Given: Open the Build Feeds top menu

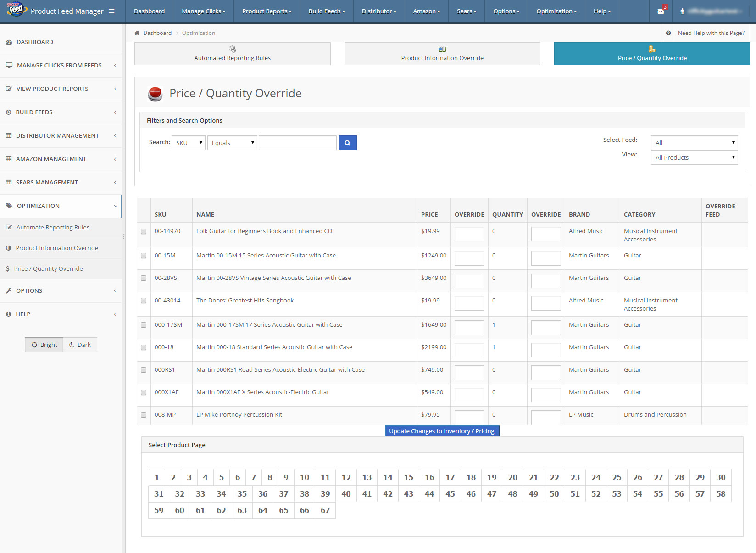Looking at the screenshot, I should (x=327, y=11).
